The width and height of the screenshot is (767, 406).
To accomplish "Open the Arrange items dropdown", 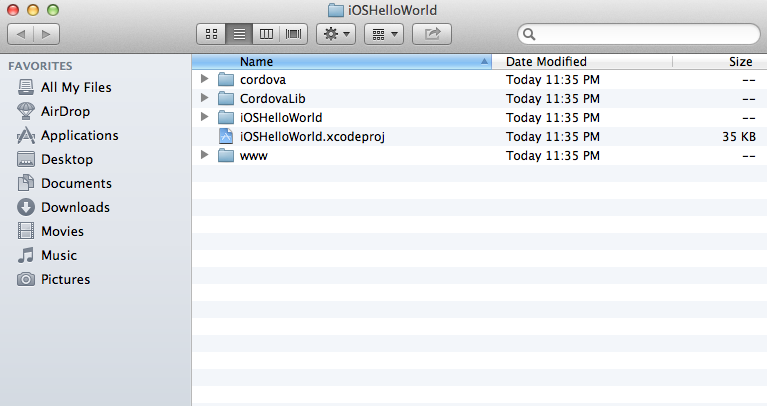I will point(384,34).
